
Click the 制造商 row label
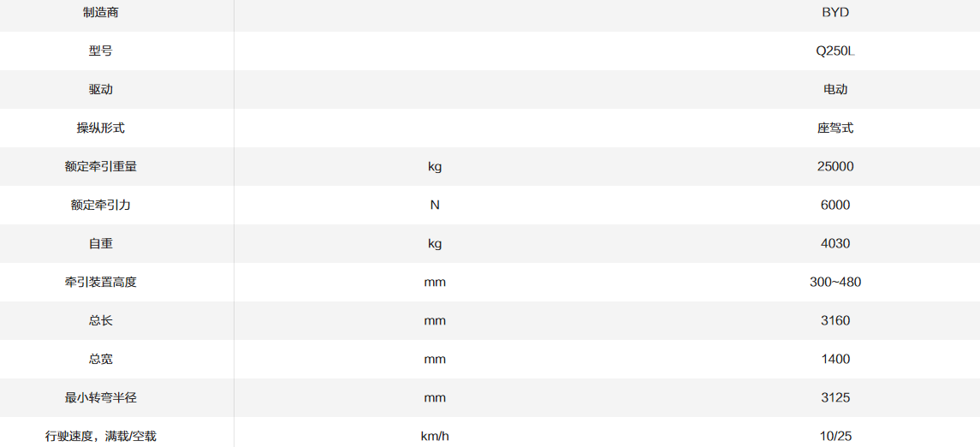(x=101, y=13)
